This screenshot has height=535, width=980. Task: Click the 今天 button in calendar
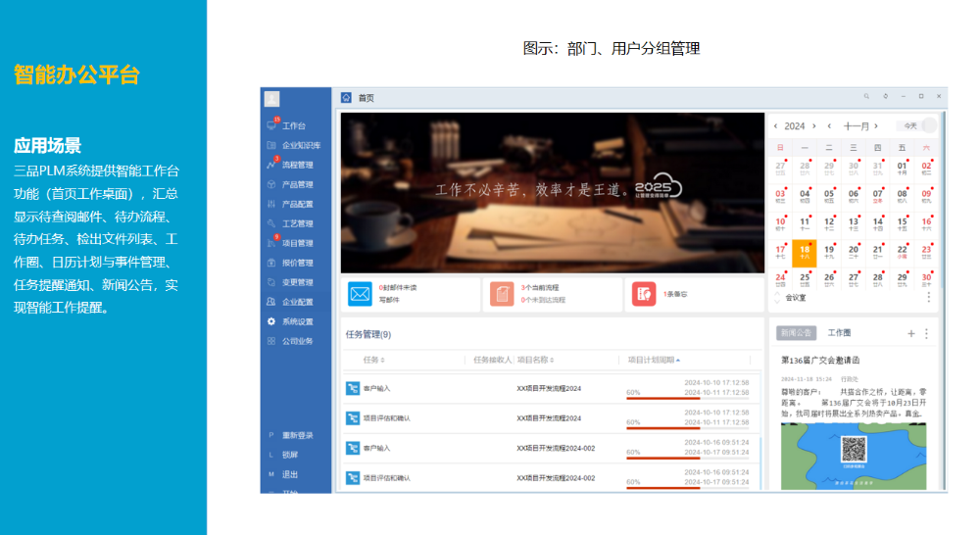click(x=910, y=126)
